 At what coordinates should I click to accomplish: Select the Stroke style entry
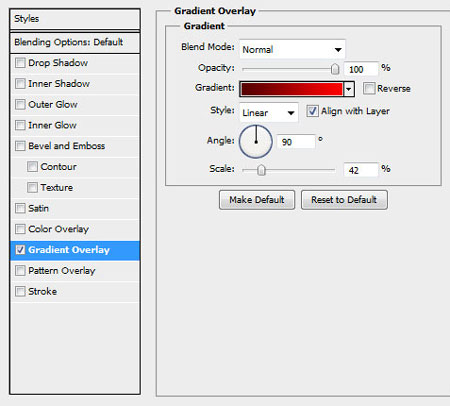(75, 291)
